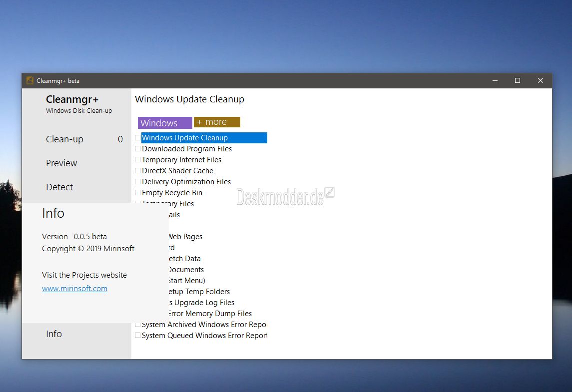Close the Cleanmgr+ beta window
This screenshot has width=572, height=392.
click(x=540, y=80)
